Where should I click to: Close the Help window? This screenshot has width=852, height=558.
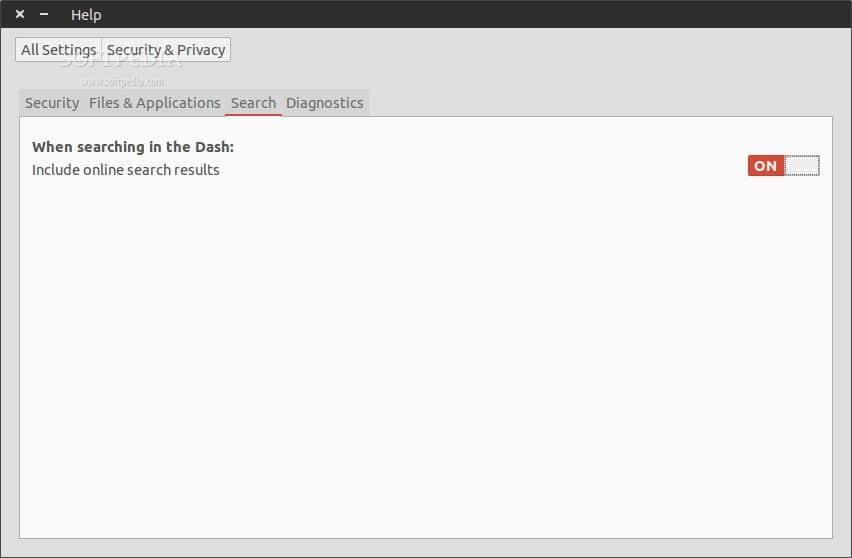(x=20, y=15)
